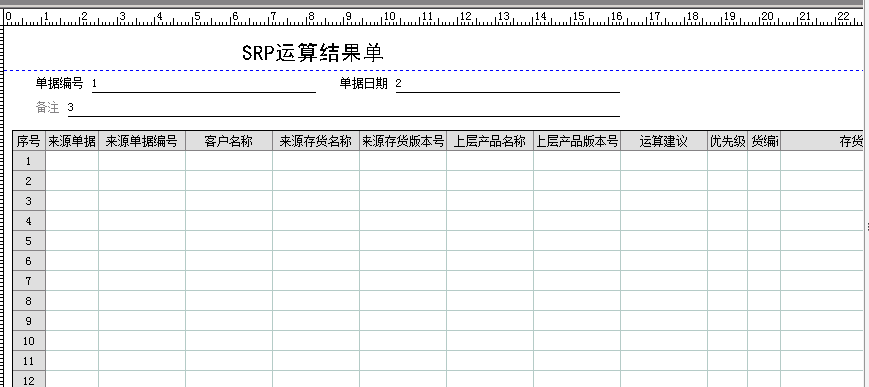Click the 运算建议 cell in row 7
This screenshot has height=387, width=869.
(x=664, y=281)
